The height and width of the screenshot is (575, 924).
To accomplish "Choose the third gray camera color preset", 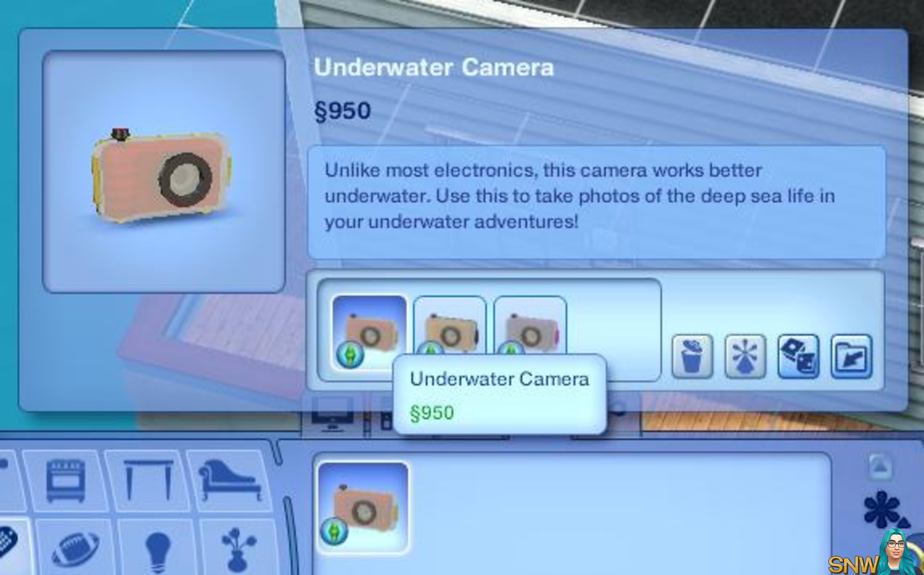I will click(530, 327).
